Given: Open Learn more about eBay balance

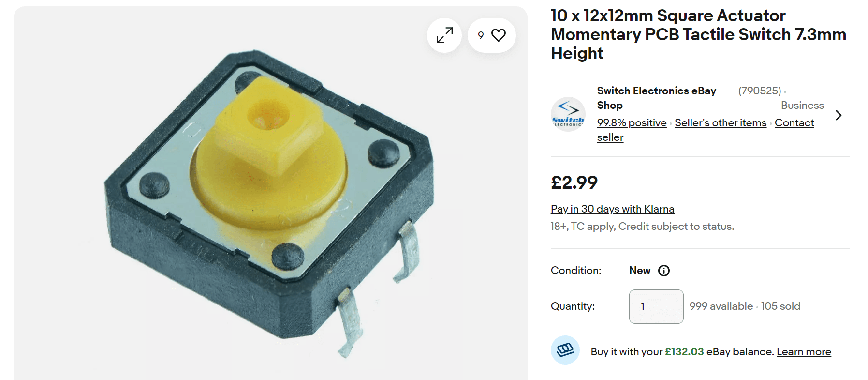Looking at the screenshot, I should (804, 352).
